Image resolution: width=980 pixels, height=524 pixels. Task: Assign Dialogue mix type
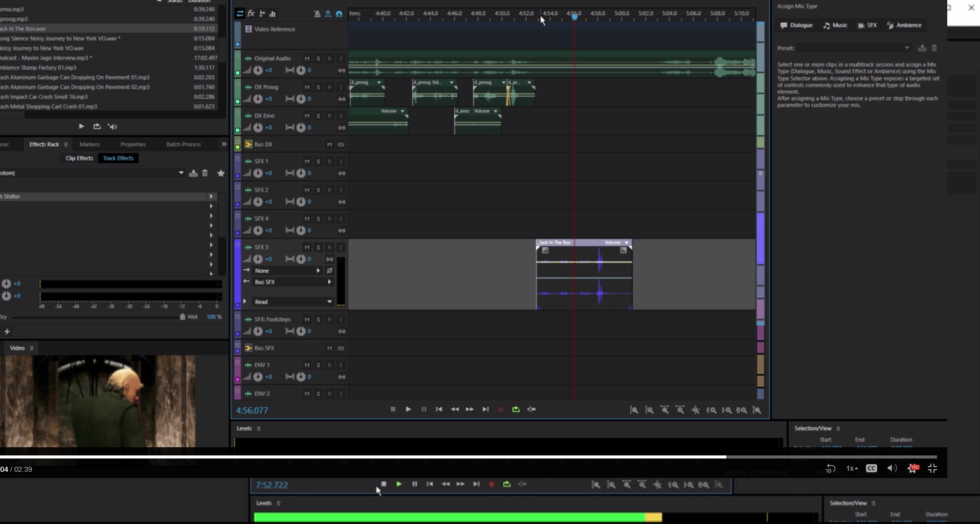click(x=796, y=25)
